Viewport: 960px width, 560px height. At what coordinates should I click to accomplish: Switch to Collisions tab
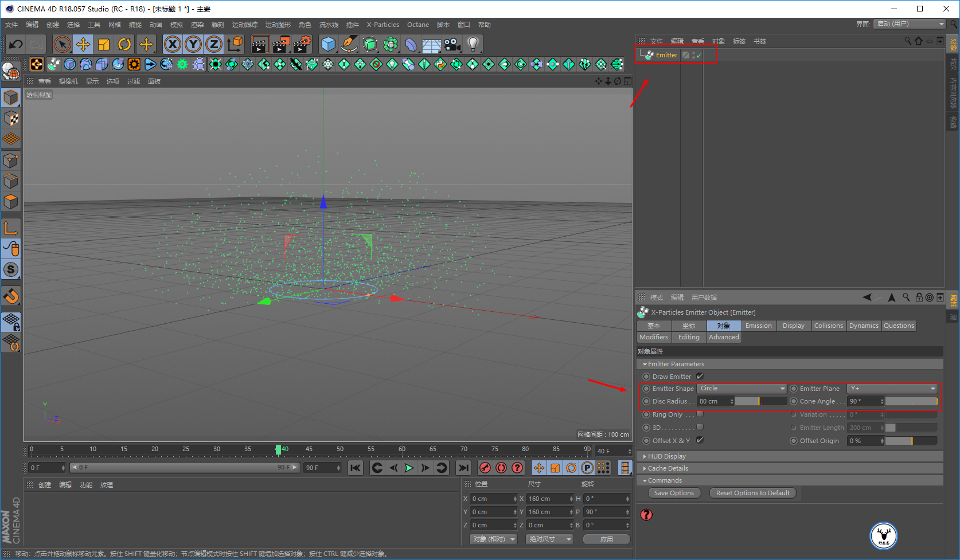829,326
